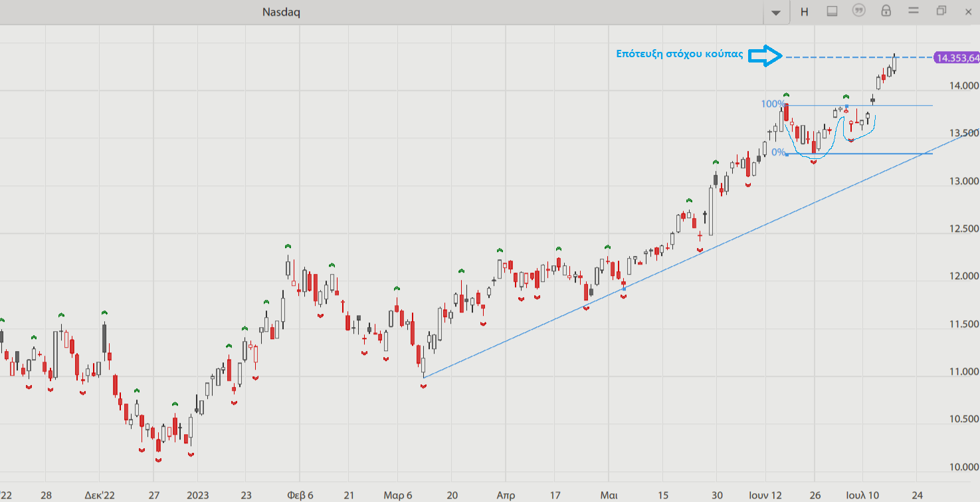Open the symbol dropdown arrow beside Nasdaq
This screenshot has width=980, height=502.
click(775, 12)
